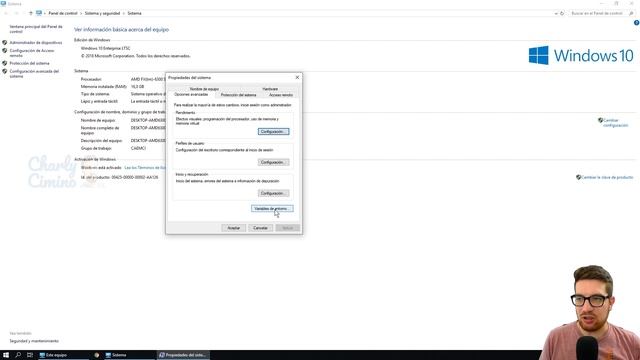Viewport: 640px width, 360px height.
Task: Switch to Hardware tab
Action: pyautogui.click(x=270, y=89)
